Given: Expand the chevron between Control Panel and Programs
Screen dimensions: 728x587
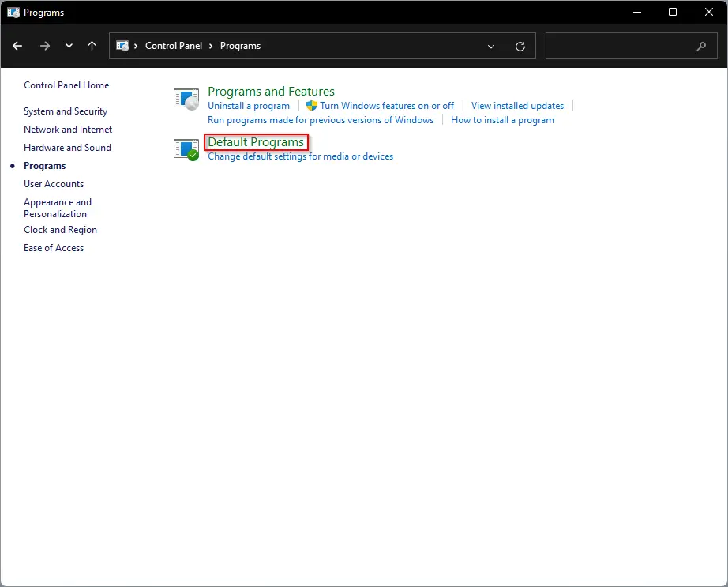Looking at the screenshot, I should tap(211, 46).
